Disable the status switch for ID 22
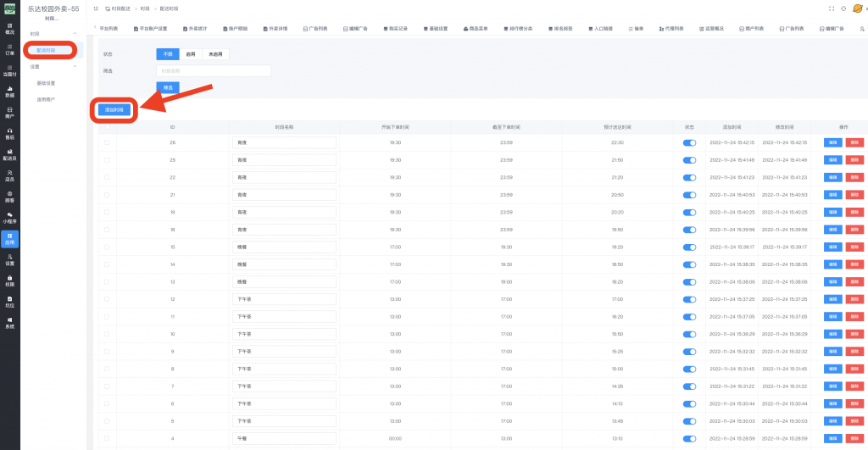 tap(689, 176)
